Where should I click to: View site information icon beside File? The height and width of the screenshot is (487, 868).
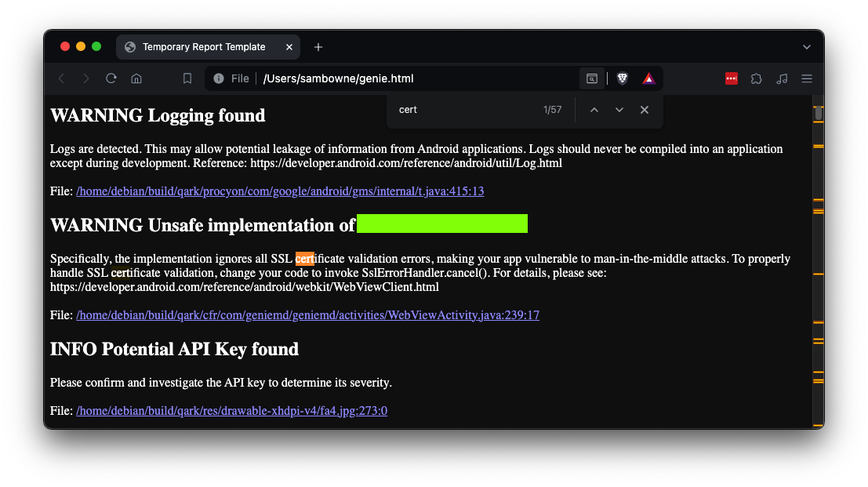[219, 78]
